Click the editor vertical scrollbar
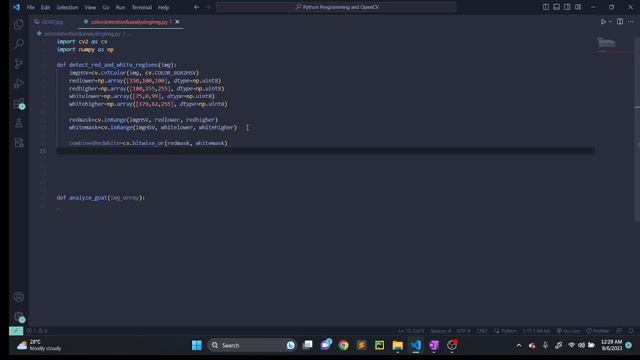Image resolution: width=640 pixels, height=360 pixels. click(x=637, y=129)
